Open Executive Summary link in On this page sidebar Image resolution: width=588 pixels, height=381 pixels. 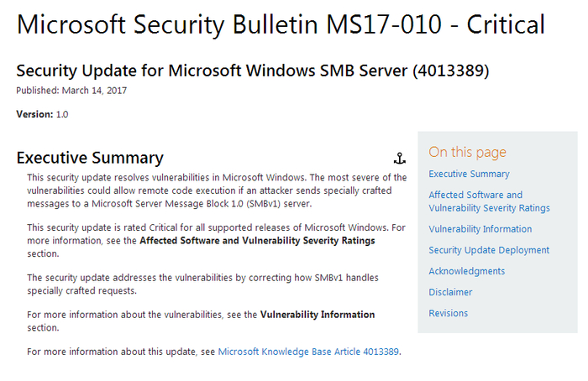[469, 174]
